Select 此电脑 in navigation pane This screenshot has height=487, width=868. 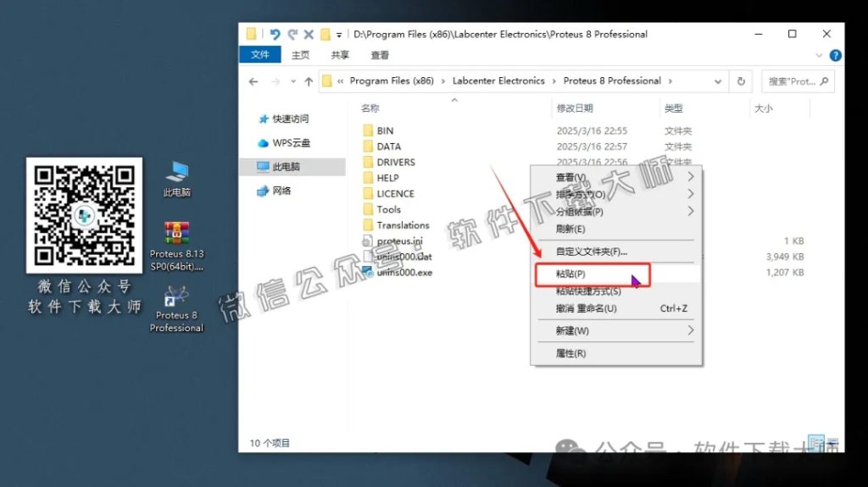tap(292, 167)
